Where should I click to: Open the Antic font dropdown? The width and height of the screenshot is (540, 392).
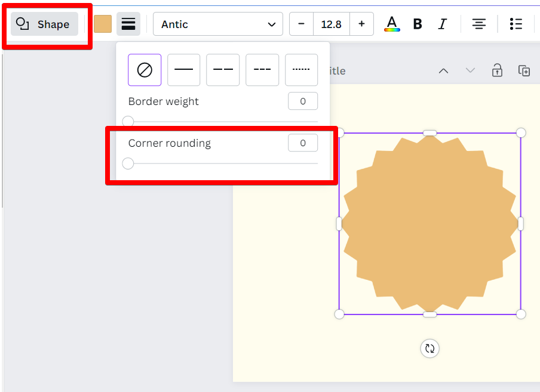coord(217,24)
